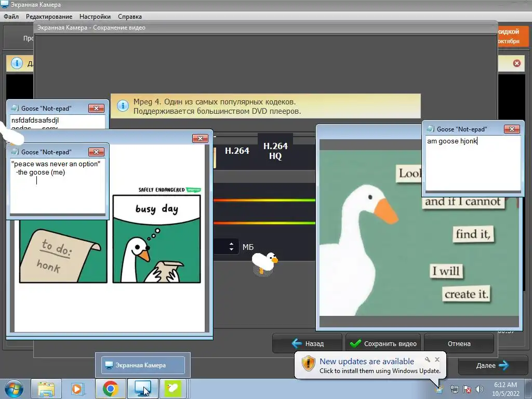Image resolution: width=532 pixels, height=399 pixels.
Task: Click the desktop goose walking on screen
Action: [x=265, y=262]
